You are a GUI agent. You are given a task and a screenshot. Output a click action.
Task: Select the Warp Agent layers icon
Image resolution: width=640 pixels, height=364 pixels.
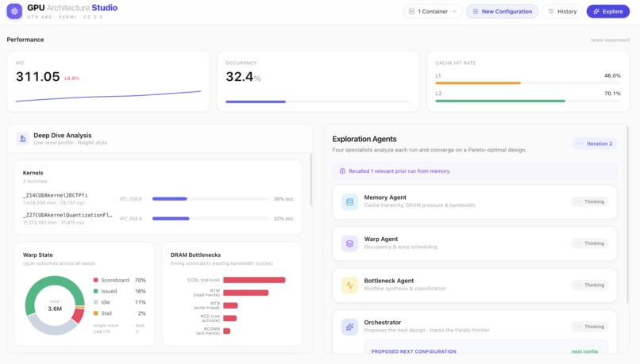coord(350,243)
